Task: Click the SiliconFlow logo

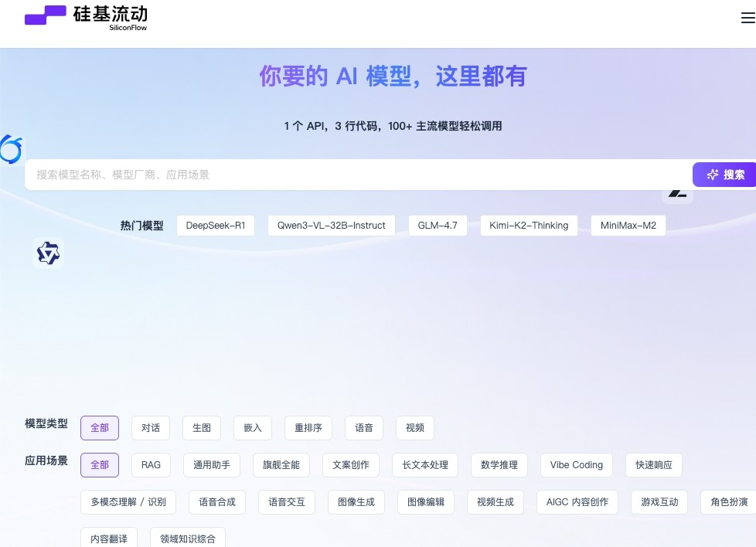Action: coord(85,17)
